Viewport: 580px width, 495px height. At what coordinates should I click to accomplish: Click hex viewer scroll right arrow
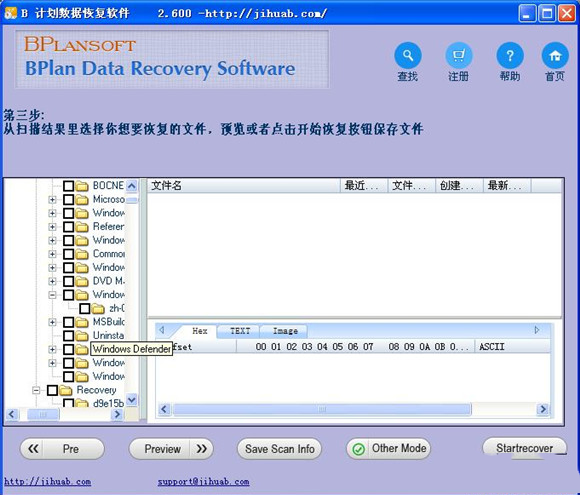pos(543,409)
